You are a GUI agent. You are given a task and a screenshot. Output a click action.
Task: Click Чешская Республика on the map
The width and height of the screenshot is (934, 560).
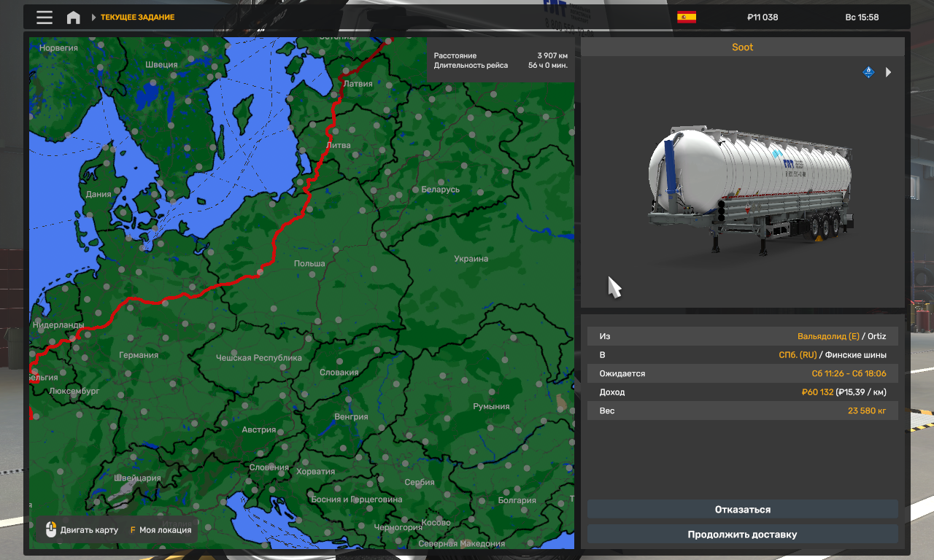(x=259, y=358)
